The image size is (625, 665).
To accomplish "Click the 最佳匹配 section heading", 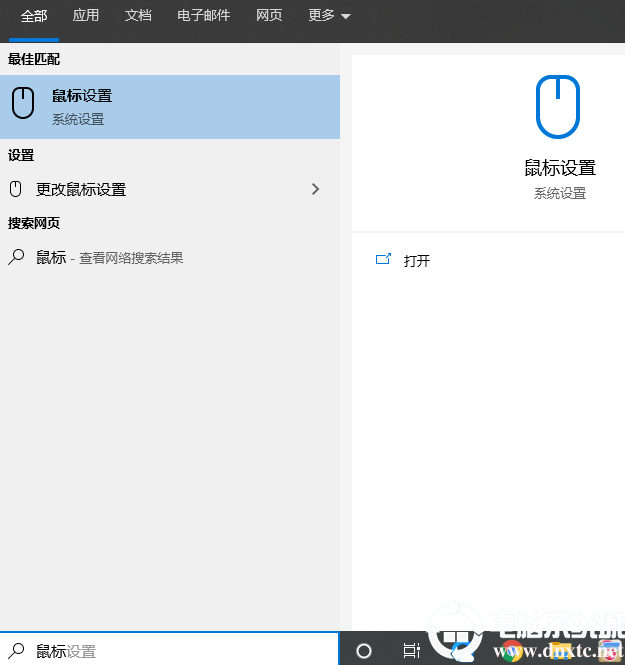I will (x=34, y=59).
